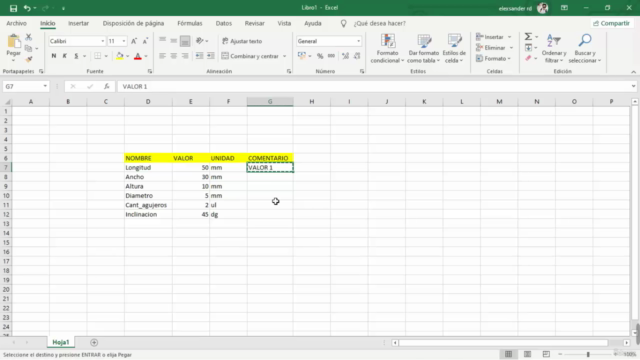Click the insert function fx icon

107,87
